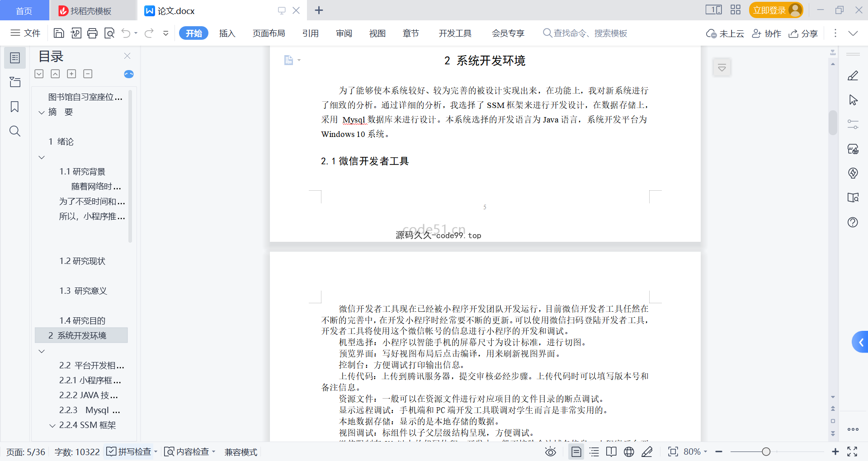
Task: Select the outline/目录 icon in left sidebar
Action: pos(15,58)
